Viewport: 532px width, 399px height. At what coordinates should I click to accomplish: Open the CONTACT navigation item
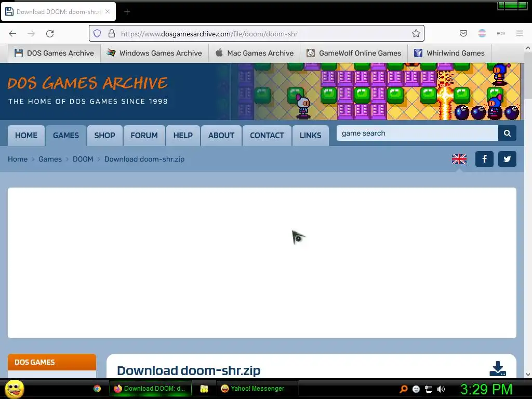[x=267, y=136]
